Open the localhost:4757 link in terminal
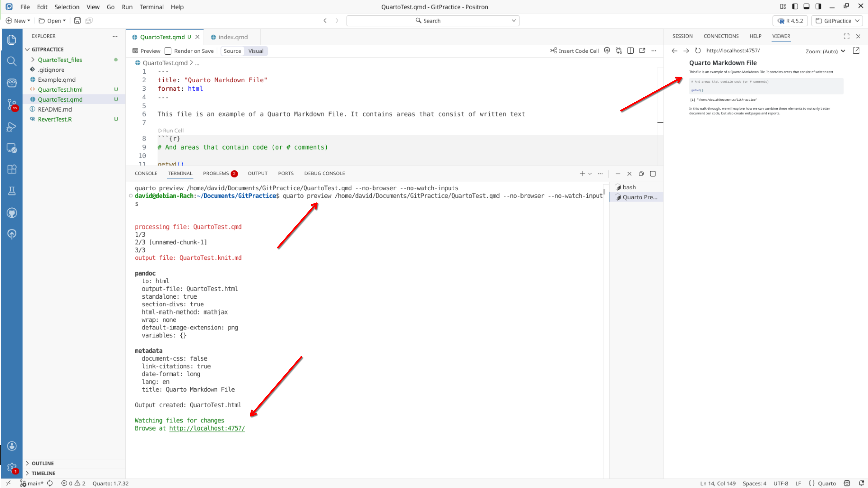This screenshot has height=488, width=868. [x=207, y=428]
